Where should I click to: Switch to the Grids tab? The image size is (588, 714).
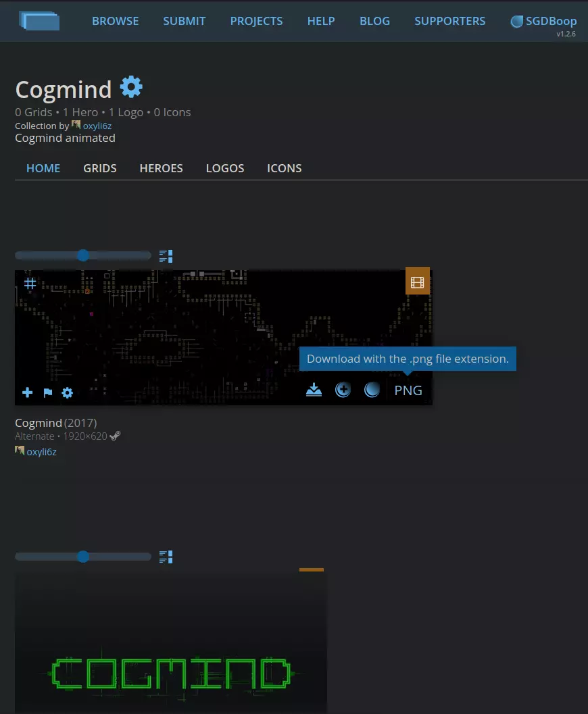[100, 168]
